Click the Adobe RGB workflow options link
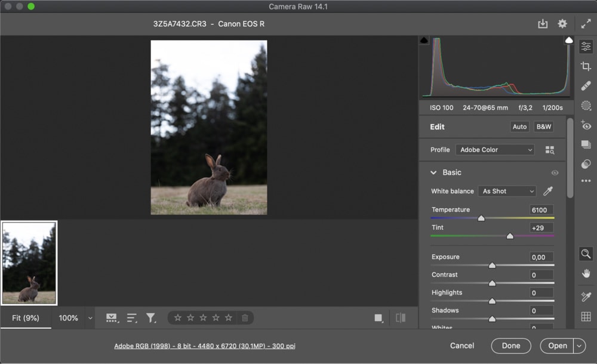This screenshot has height=364, width=597. [x=205, y=346]
